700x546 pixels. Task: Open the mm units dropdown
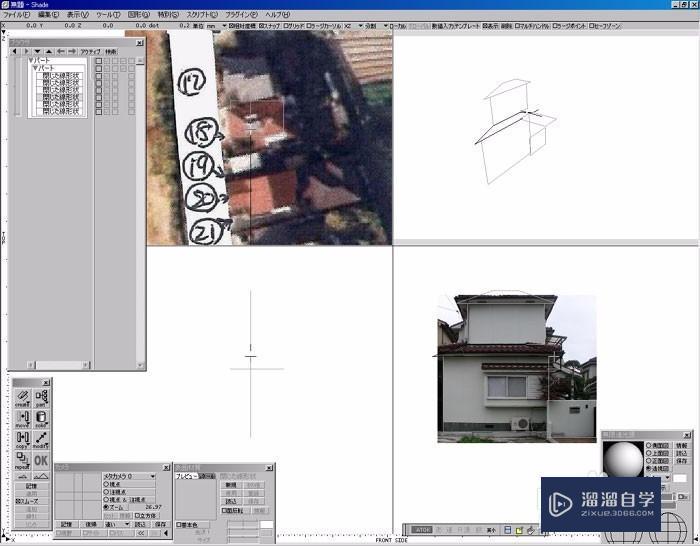click(216, 26)
